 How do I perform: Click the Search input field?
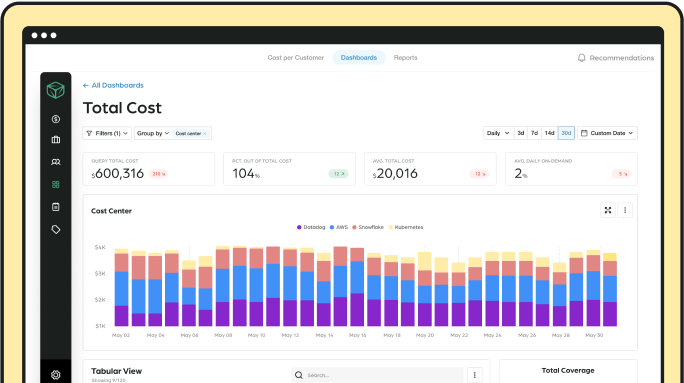[x=377, y=375]
